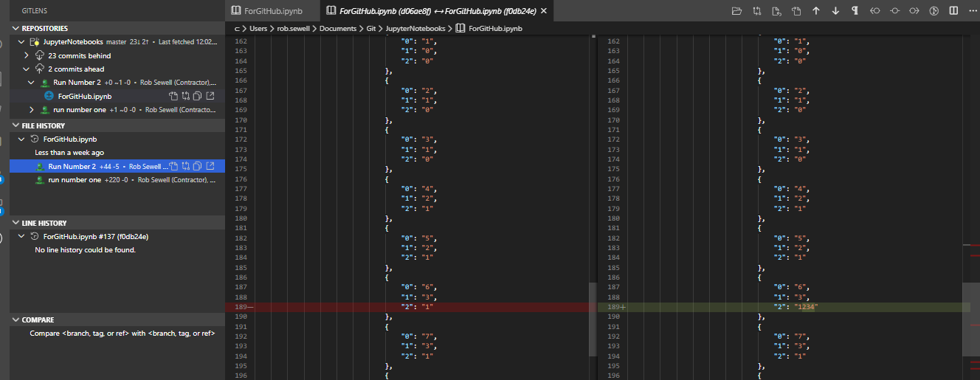Click the circled git branch toolbar icon

point(934,11)
